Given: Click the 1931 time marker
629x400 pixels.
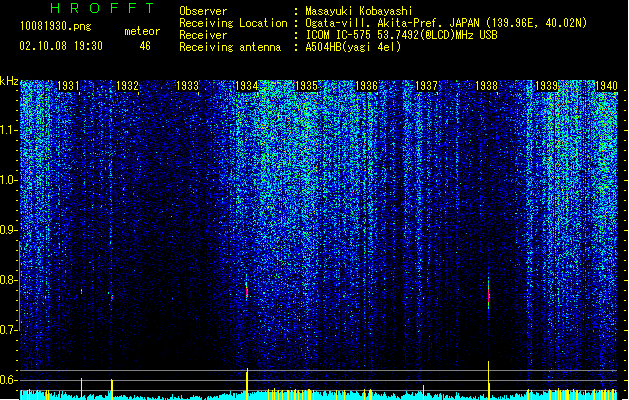Looking at the screenshot, I should [68, 85].
